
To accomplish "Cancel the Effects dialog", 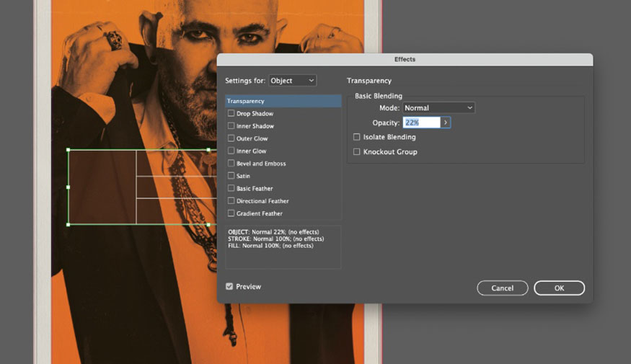I will coord(502,288).
